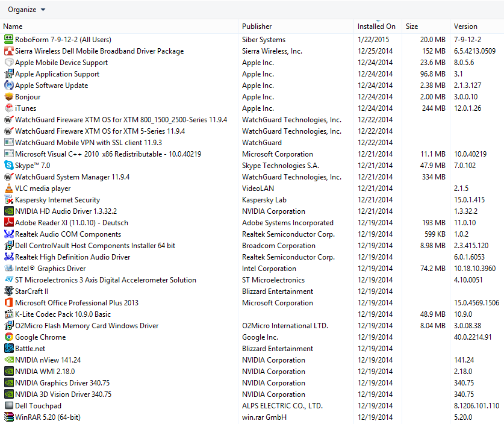Select 'NVIDIA WMI 2.18.0' entry
The width and height of the screenshot is (504, 424).
pos(45,372)
